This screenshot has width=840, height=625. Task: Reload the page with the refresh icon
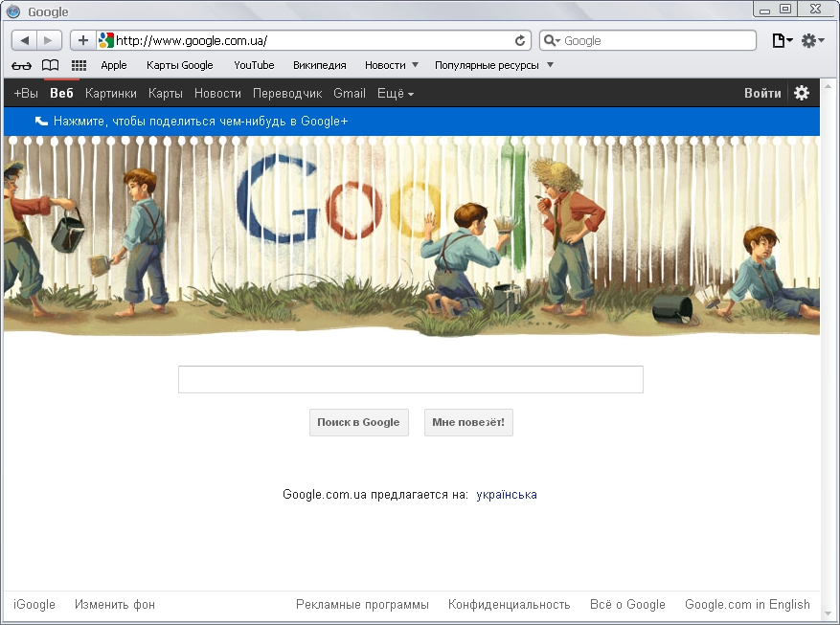click(x=520, y=40)
